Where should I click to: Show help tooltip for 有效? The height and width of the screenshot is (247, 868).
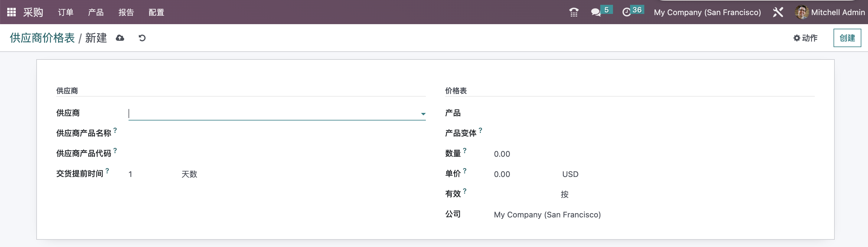tap(465, 191)
